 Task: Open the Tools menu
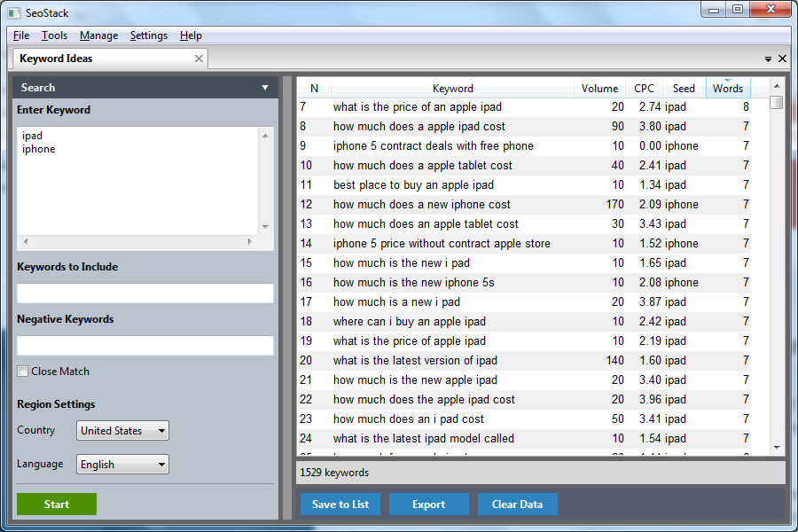pyautogui.click(x=54, y=35)
